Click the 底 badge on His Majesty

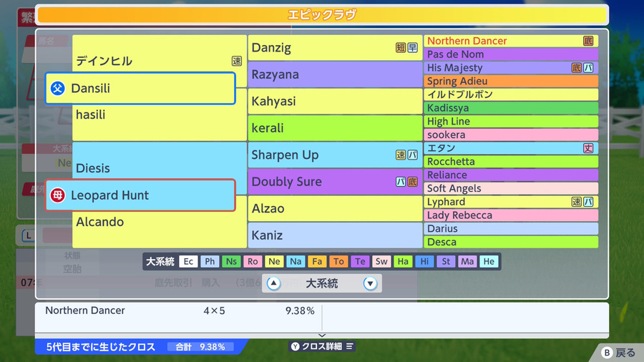577,68
